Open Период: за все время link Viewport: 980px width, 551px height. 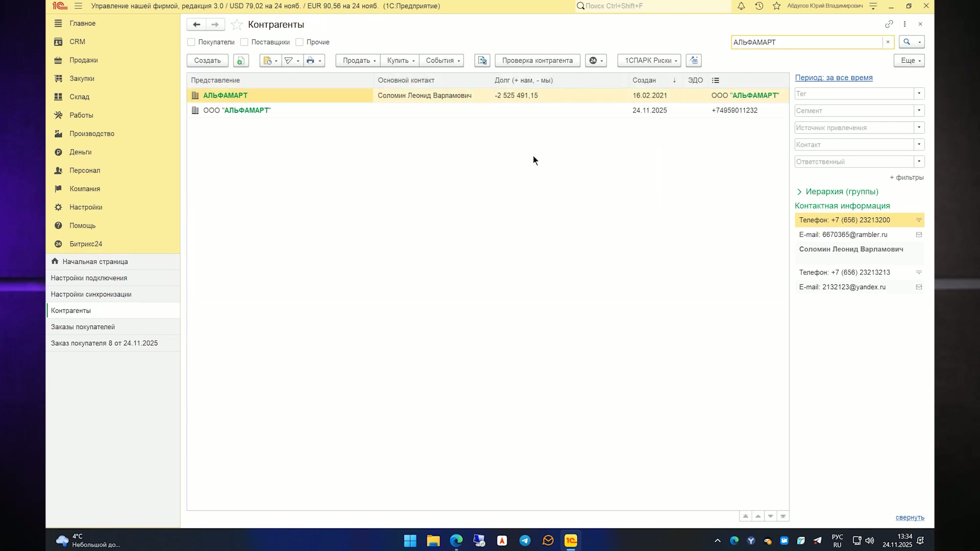tap(834, 78)
